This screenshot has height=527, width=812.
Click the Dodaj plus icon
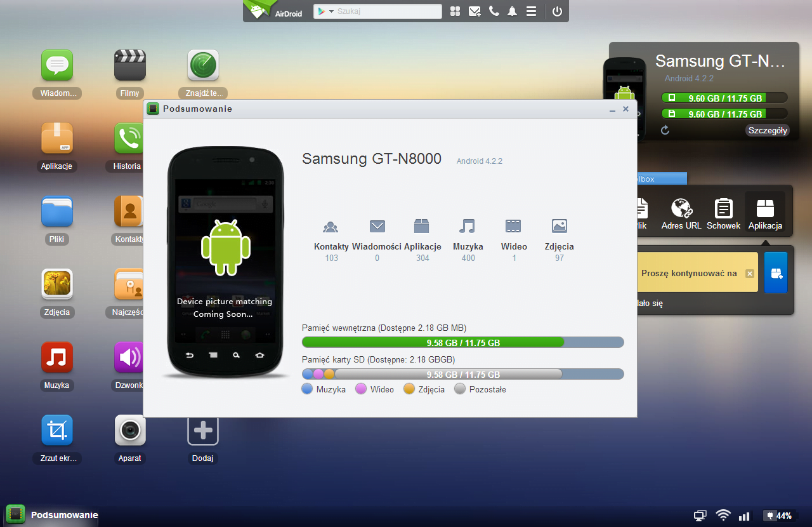click(x=203, y=430)
